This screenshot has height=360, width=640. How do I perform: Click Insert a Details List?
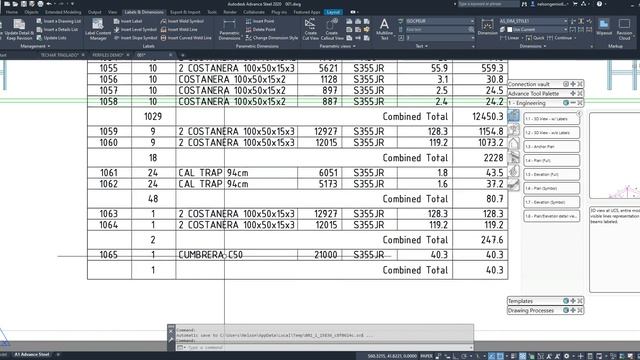point(58,29)
